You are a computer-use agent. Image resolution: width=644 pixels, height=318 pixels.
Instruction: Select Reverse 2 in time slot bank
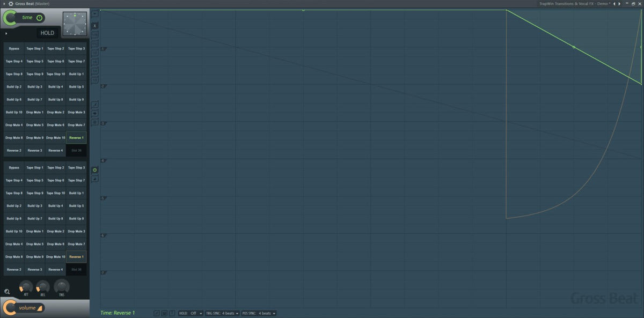[14, 151]
